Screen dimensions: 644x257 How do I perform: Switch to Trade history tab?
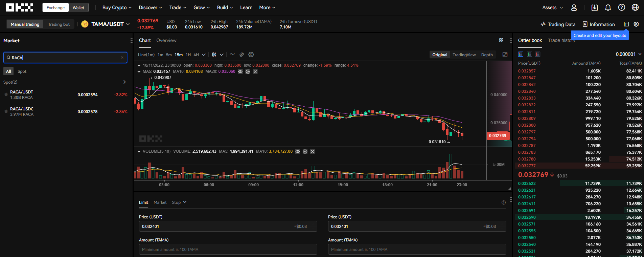click(561, 40)
